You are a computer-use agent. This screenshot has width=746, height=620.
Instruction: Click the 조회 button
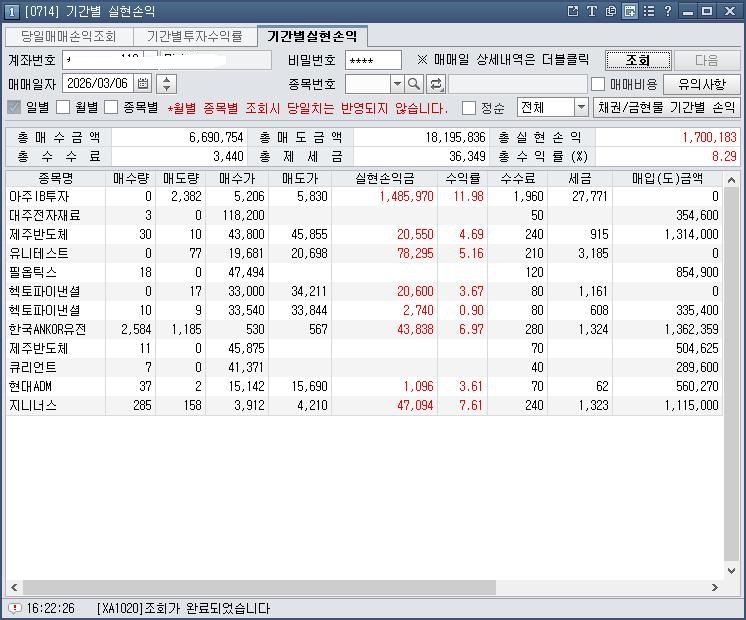pos(638,60)
